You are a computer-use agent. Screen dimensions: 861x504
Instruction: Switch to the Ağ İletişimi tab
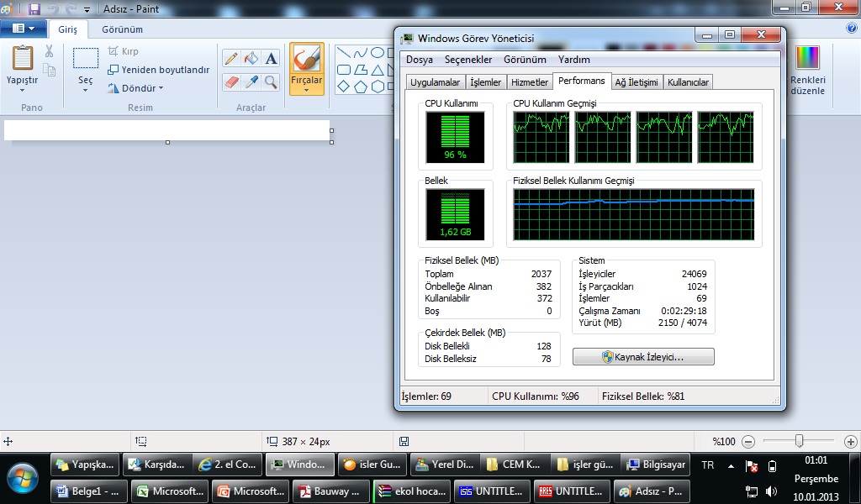(637, 82)
